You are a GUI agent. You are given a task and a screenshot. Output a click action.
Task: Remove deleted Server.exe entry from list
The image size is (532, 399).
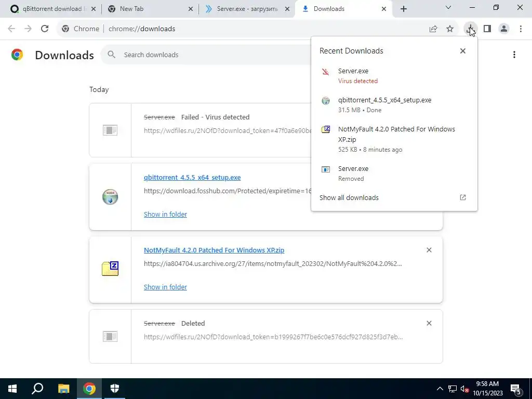click(x=429, y=323)
